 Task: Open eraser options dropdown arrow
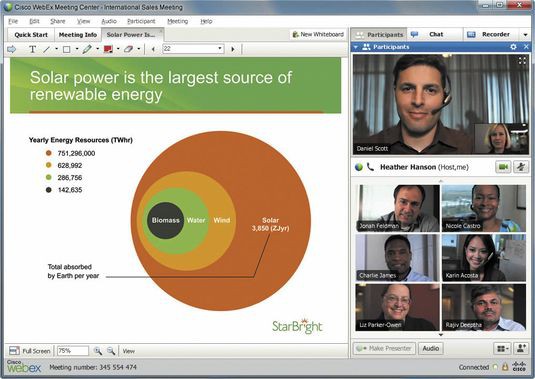tap(139, 49)
